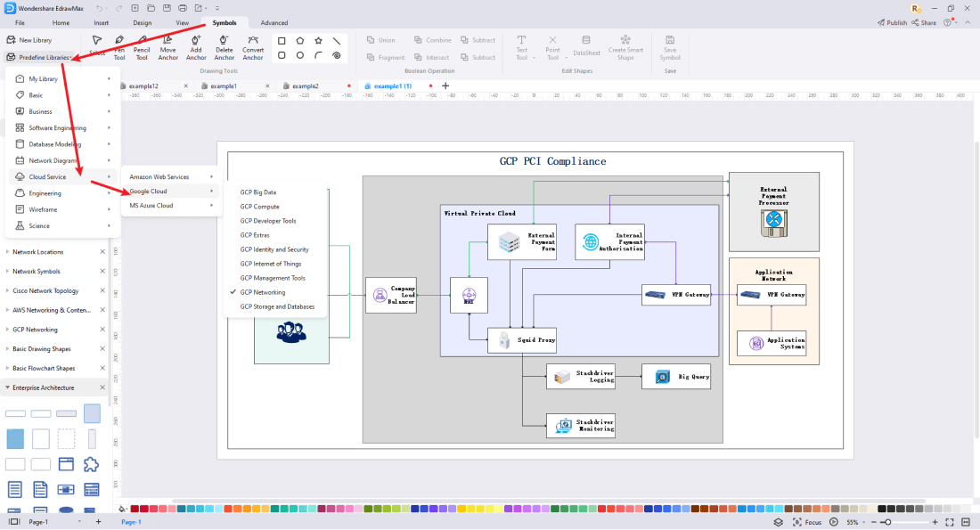Select GCP Compute library
The height and width of the screenshot is (530, 980).
pos(259,207)
